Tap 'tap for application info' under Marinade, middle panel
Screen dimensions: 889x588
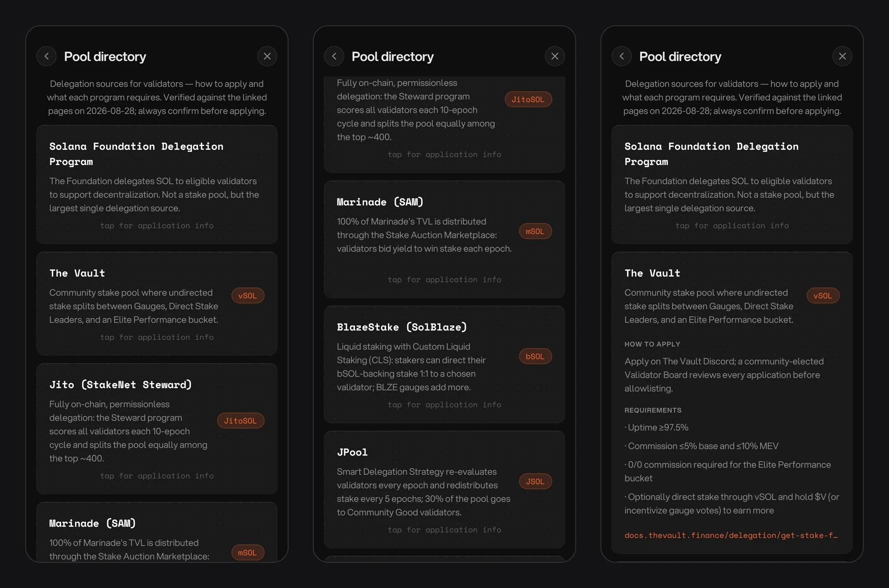444,280
